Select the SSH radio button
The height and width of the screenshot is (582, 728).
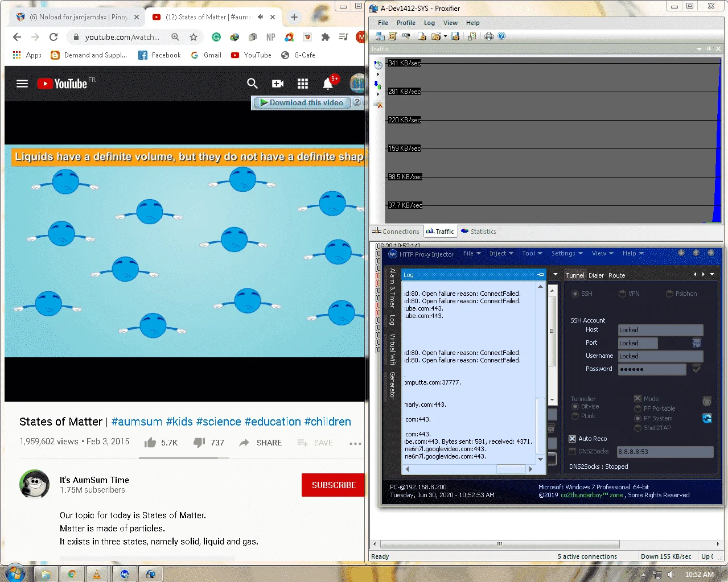point(575,294)
